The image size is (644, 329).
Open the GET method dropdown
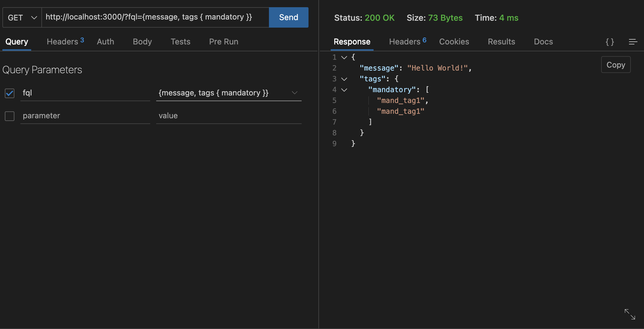22,17
